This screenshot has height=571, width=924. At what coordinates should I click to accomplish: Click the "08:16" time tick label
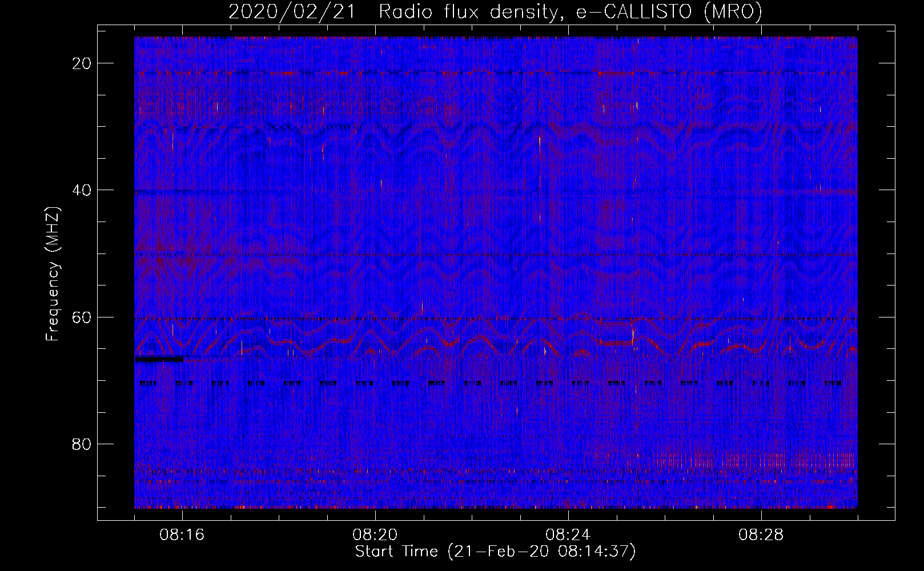click(182, 535)
